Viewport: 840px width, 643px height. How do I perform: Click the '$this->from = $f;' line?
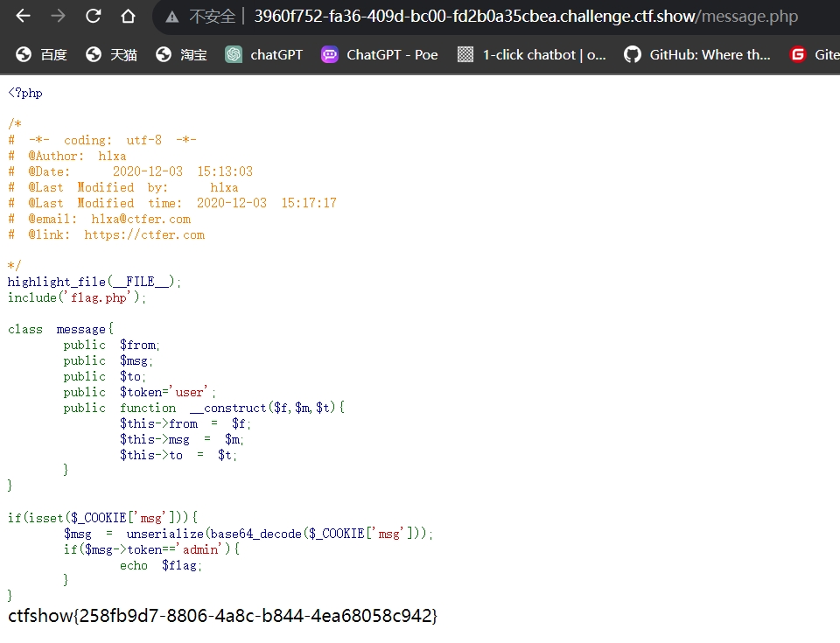click(x=185, y=423)
